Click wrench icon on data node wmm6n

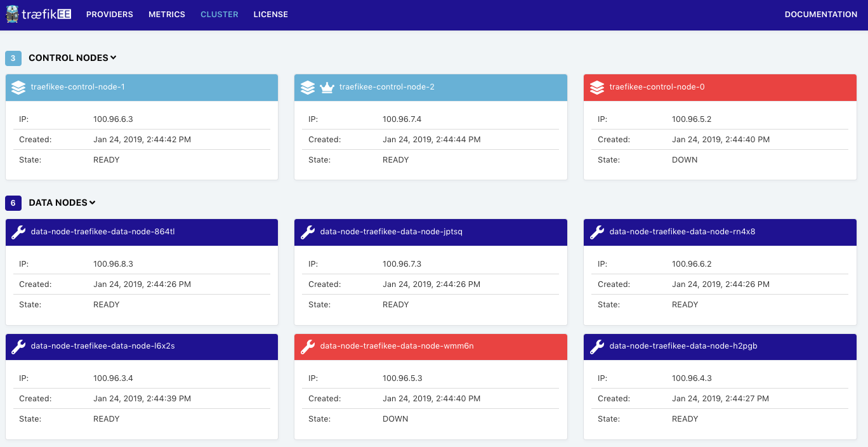point(308,346)
